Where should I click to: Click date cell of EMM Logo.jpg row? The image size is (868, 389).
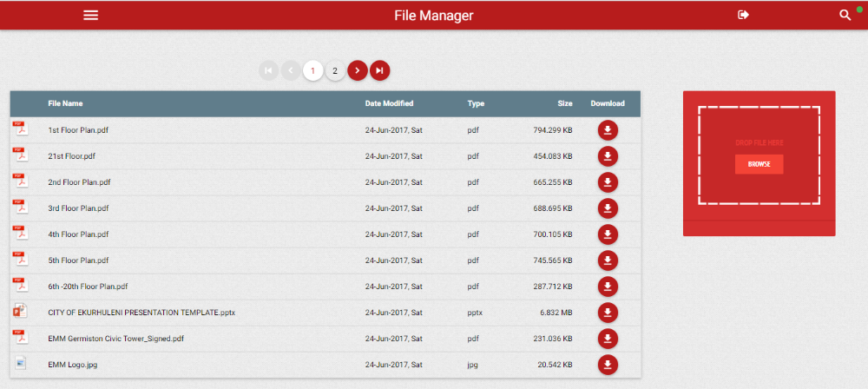tap(393, 365)
